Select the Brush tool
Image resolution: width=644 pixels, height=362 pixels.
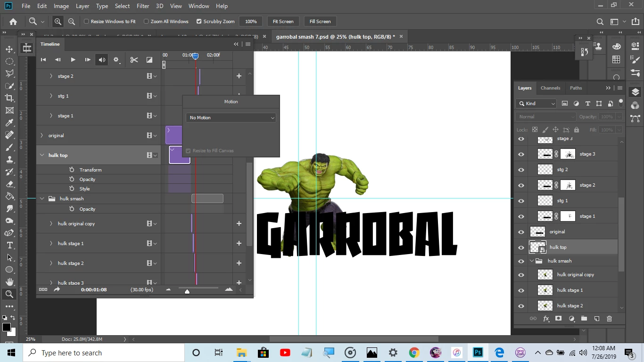[x=9, y=147]
